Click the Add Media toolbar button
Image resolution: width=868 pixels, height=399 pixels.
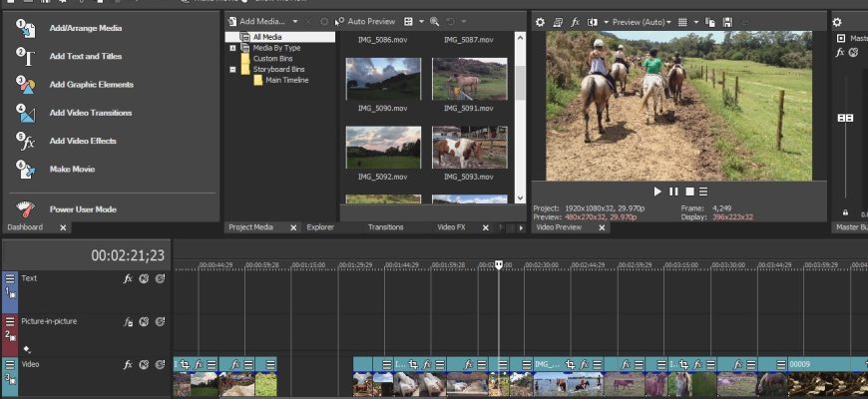256,22
